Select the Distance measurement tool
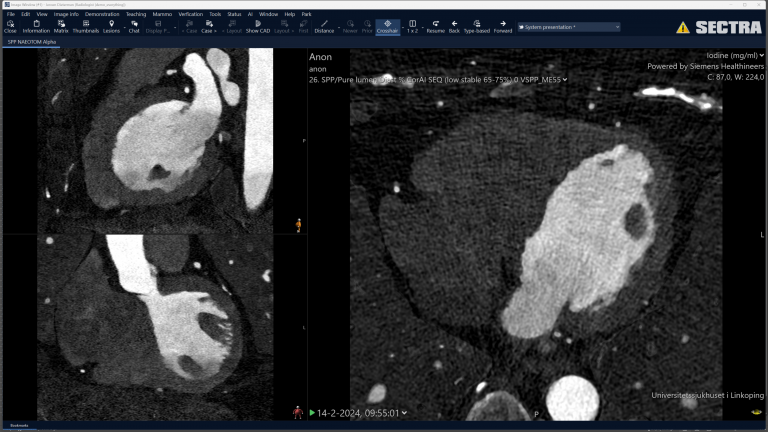 tap(324, 26)
